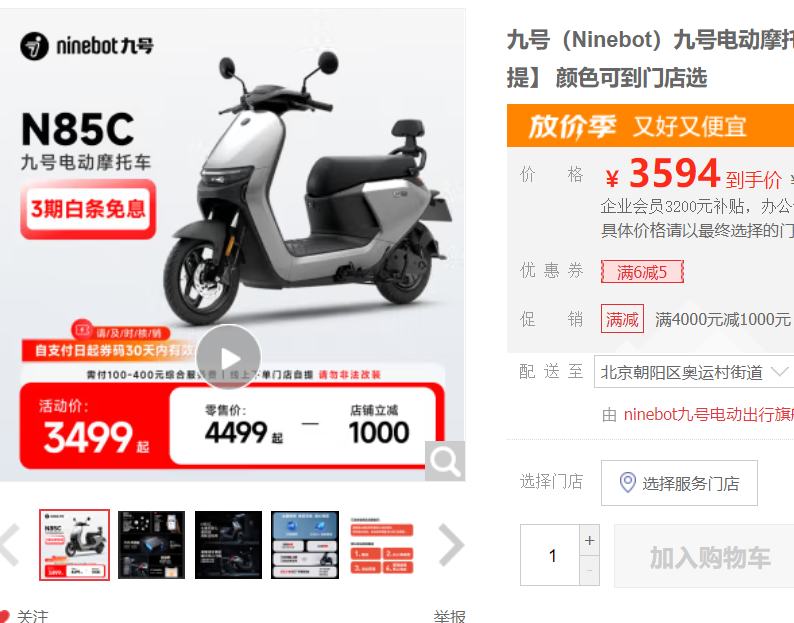Click the 关注 heart icon
The height and width of the screenshot is (623, 794).
pyautogui.click(x=4, y=616)
